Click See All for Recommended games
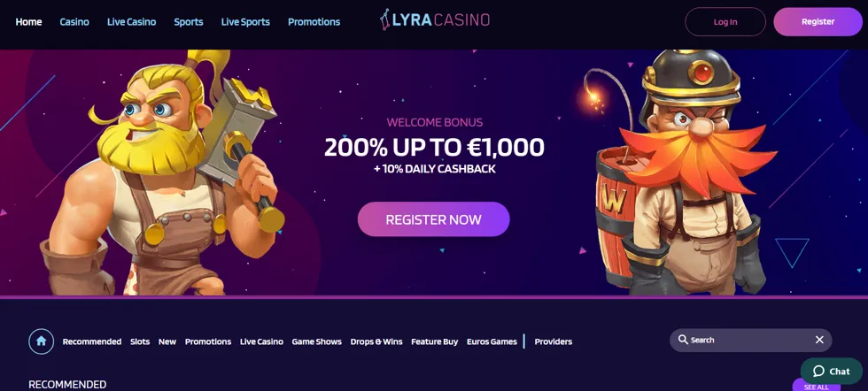Screen dimensions: 868x391 (816, 386)
